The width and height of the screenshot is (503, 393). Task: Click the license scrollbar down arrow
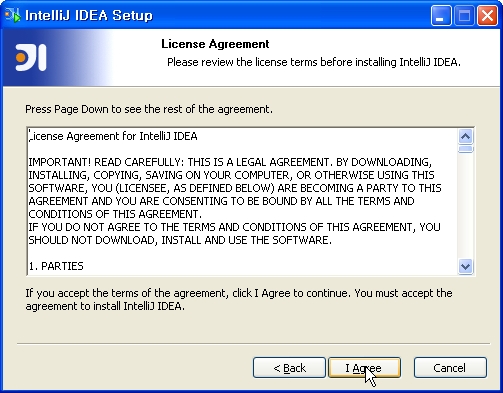pyautogui.click(x=465, y=266)
